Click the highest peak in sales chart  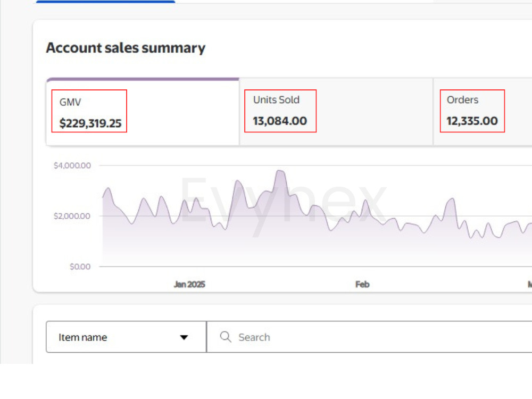tap(280, 171)
